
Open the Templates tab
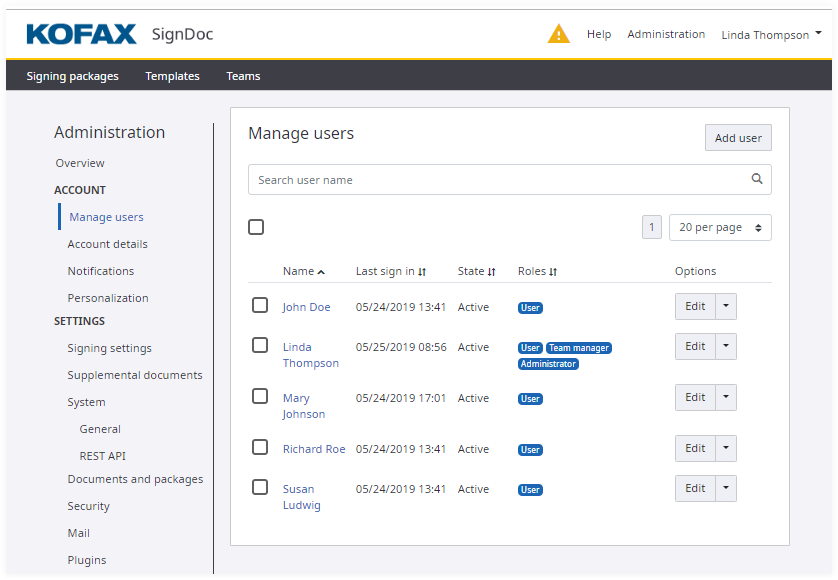pos(172,76)
